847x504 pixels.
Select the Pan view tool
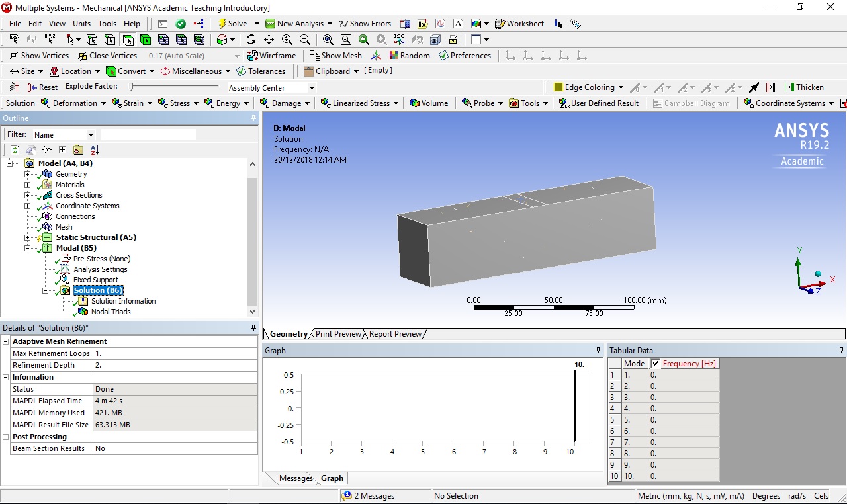(x=269, y=40)
